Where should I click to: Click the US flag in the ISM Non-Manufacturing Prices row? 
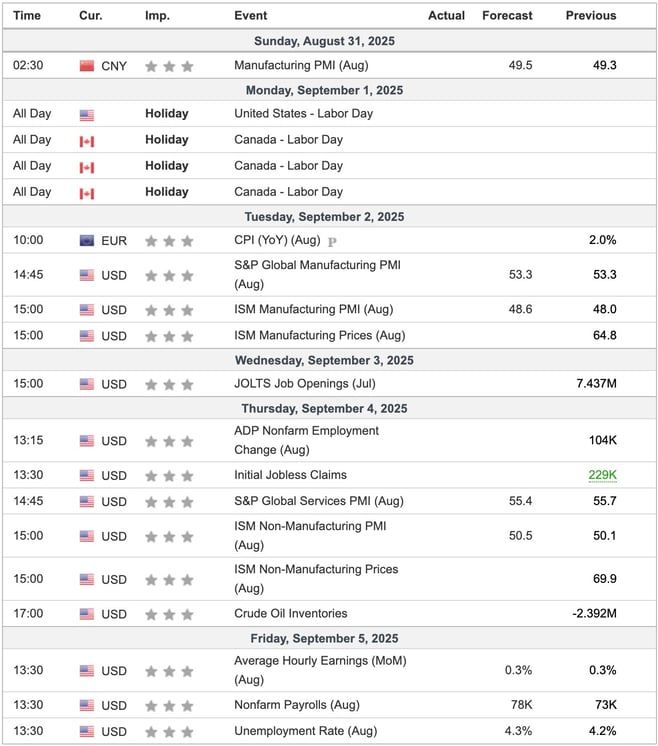87,579
